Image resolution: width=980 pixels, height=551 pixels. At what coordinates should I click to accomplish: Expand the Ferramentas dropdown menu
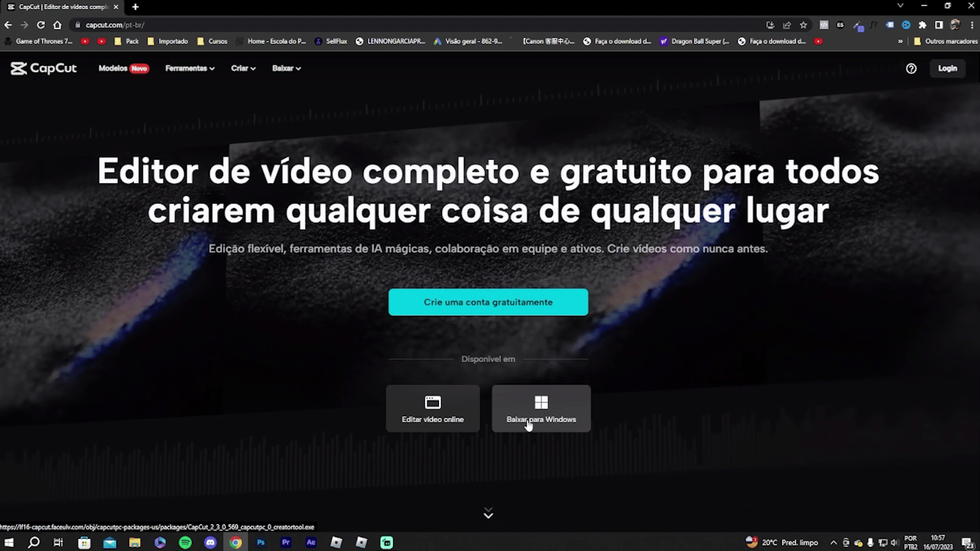tap(189, 68)
